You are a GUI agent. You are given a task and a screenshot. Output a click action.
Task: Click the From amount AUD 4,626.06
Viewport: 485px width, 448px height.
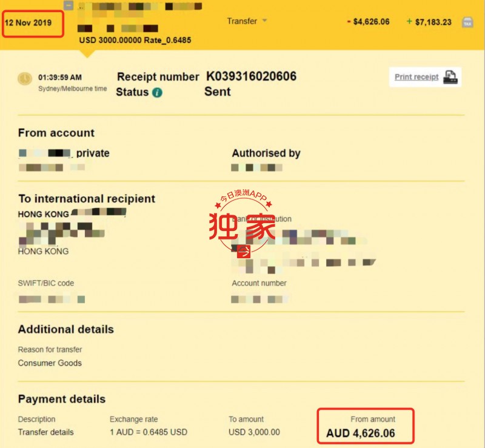tap(361, 433)
